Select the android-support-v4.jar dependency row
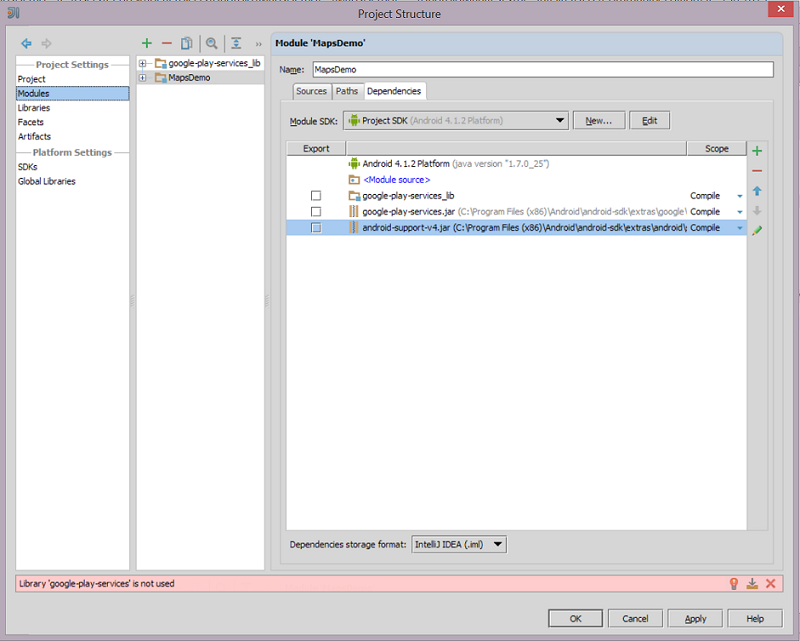 [516, 228]
